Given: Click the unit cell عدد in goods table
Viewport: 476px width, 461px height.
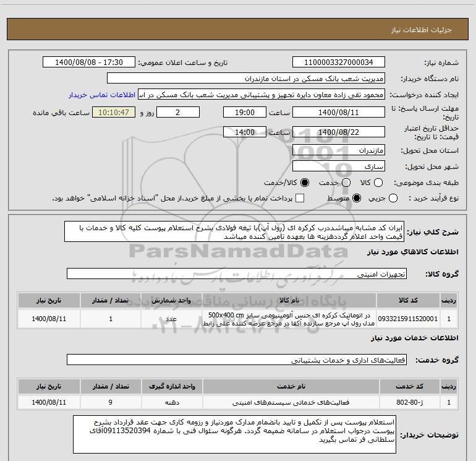Looking at the screenshot, I should coord(171,319).
